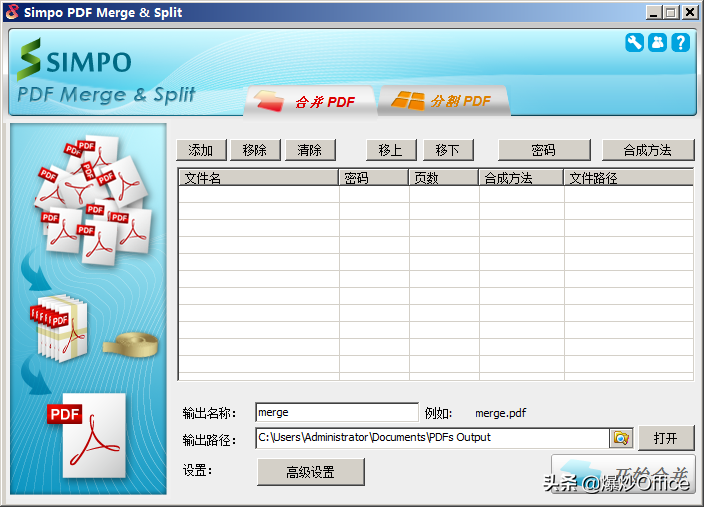Click the 输出路径 path input field

point(432,438)
